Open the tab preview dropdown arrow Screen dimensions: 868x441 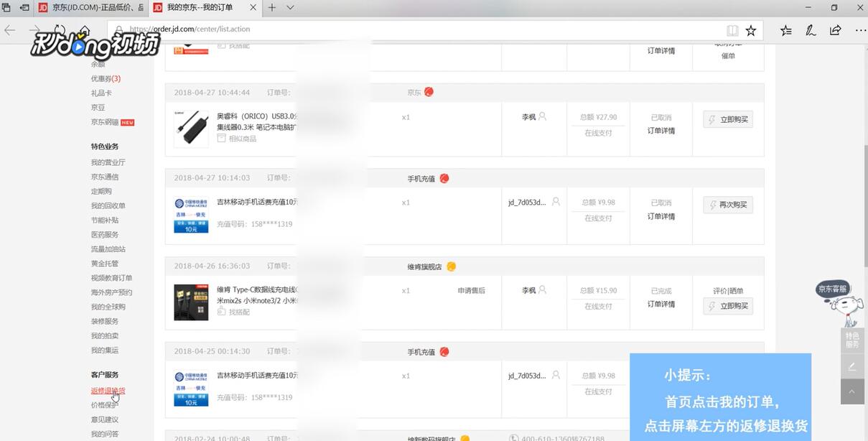[290, 8]
